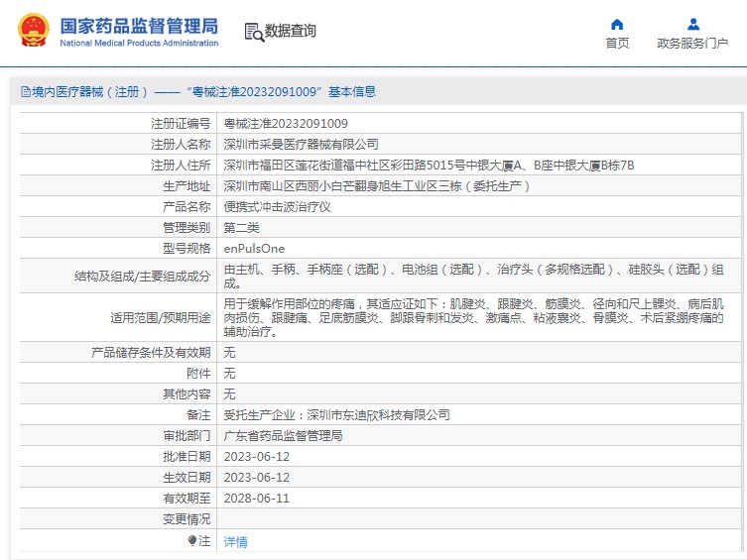
Task: Click the 管理类别 row label
Action: [187, 228]
